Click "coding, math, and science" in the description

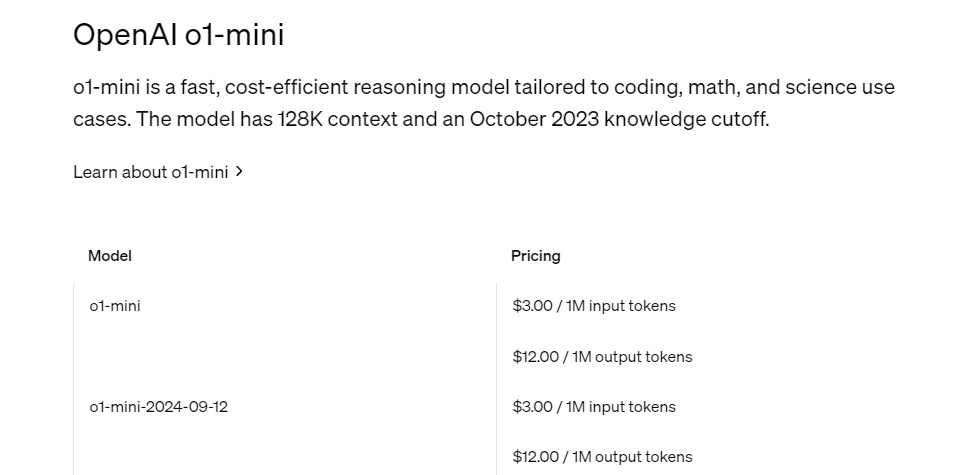[741, 88]
